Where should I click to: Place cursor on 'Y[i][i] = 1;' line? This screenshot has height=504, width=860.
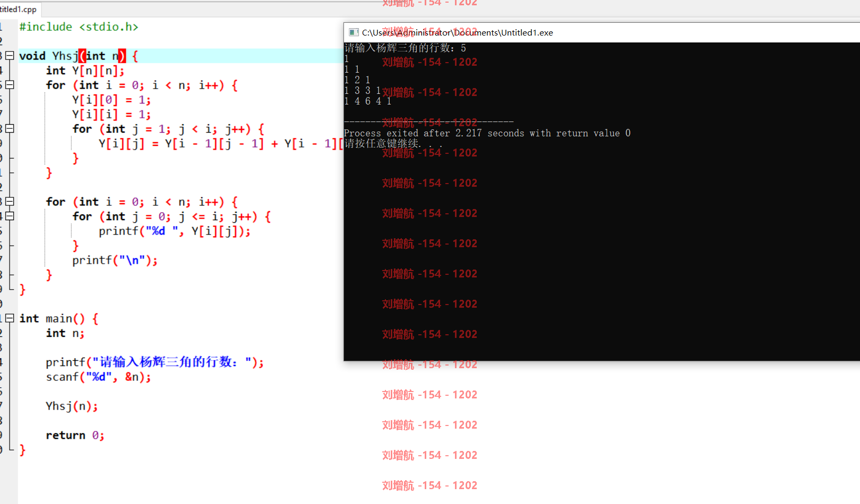point(111,114)
